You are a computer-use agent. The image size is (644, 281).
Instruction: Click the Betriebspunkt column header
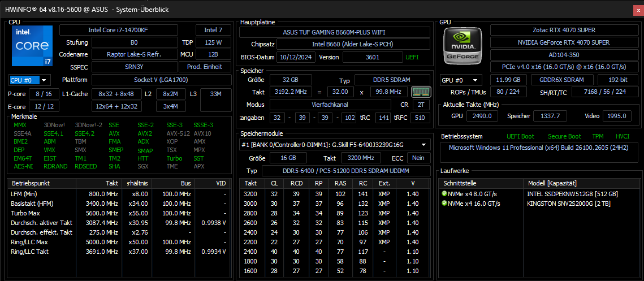point(42,183)
